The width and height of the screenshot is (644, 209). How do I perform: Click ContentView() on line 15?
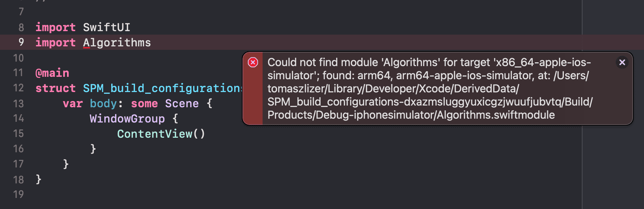coord(161,134)
